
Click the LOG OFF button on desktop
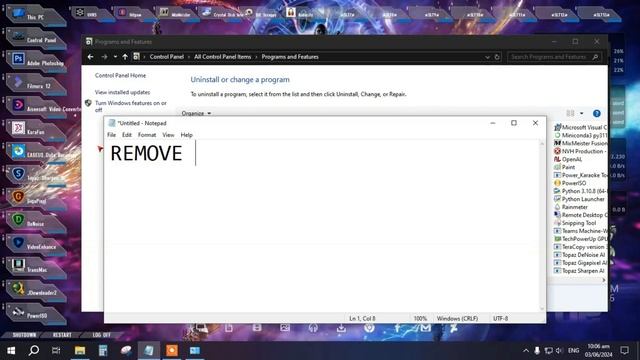pyautogui.click(x=101, y=335)
